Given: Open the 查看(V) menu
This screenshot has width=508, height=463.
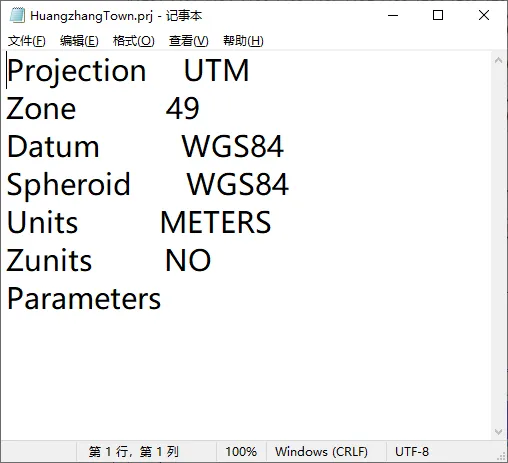Looking at the screenshot, I should click(188, 41).
